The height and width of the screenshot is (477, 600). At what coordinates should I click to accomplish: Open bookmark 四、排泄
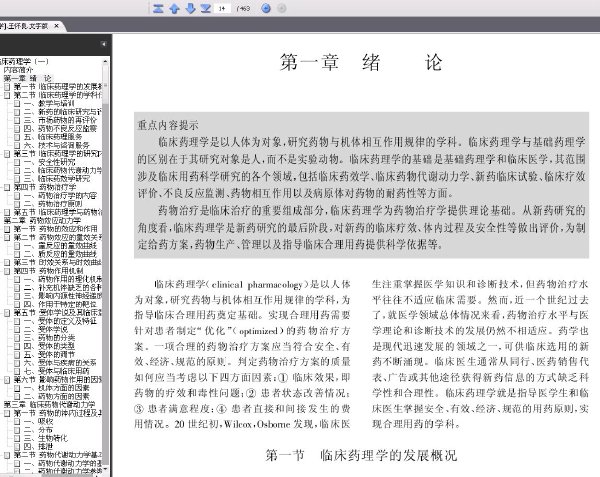[x=38, y=446]
